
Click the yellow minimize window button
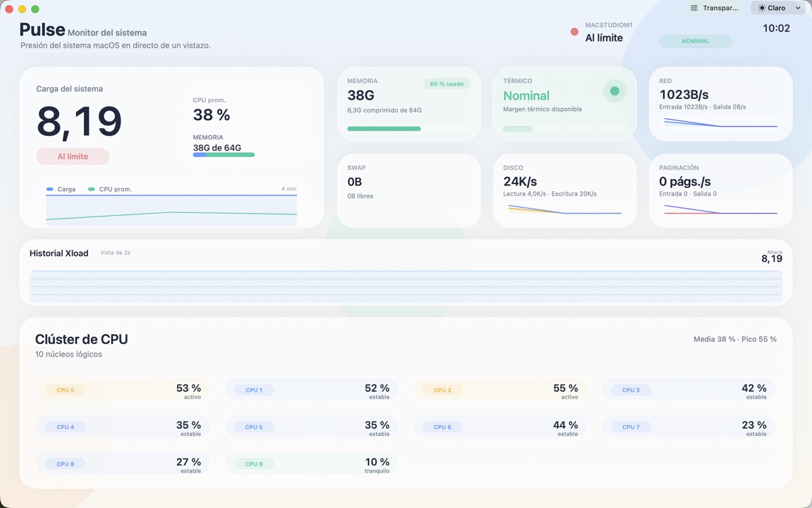pyautogui.click(x=22, y=9)
